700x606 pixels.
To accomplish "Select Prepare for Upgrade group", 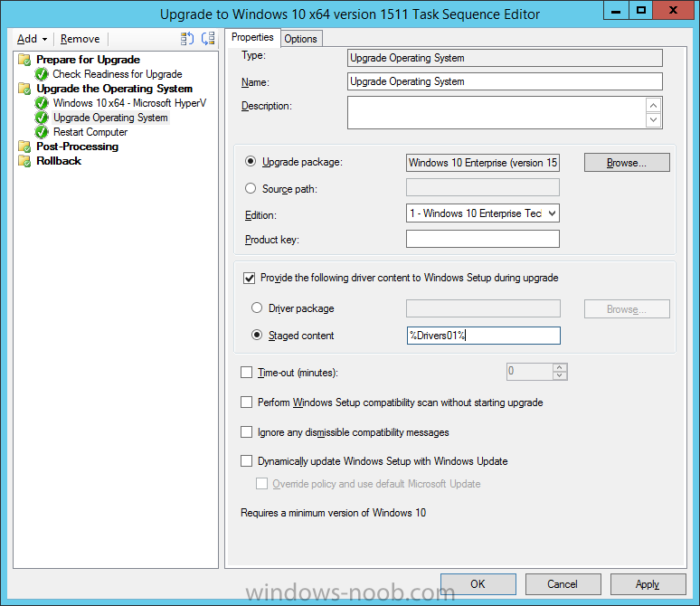I will tap(88, 60).
